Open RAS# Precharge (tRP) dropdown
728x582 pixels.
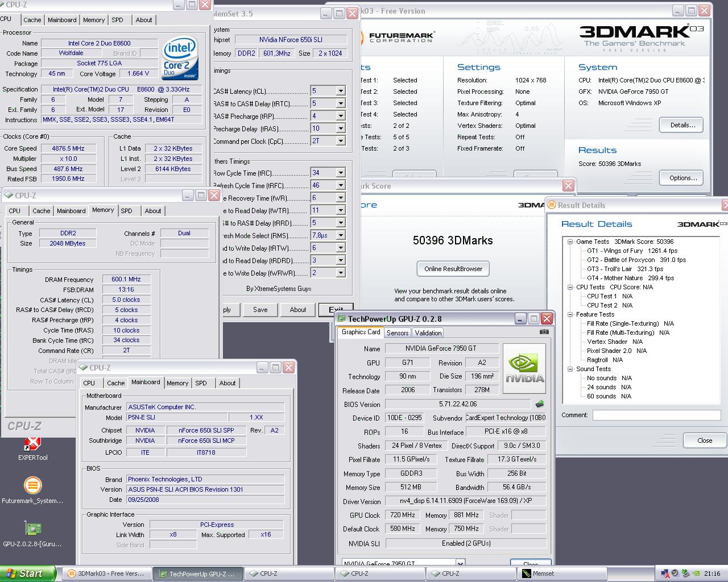(341, 116)
